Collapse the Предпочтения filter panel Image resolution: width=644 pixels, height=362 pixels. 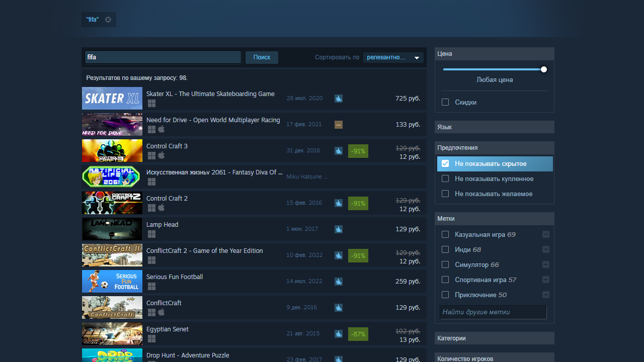[495, 148]
